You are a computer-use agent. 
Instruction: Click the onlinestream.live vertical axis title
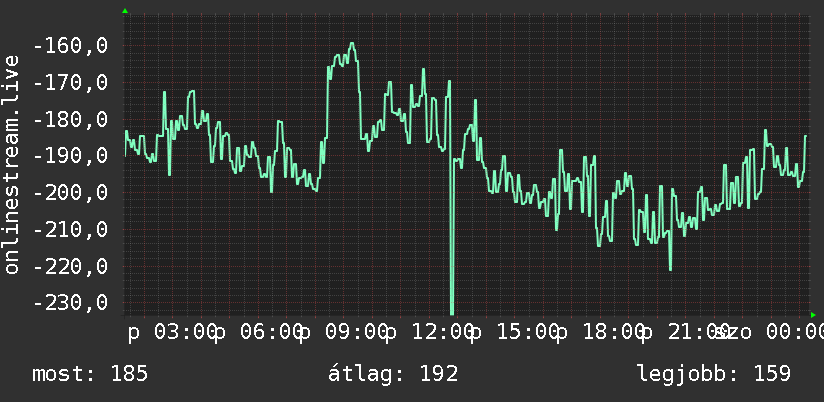pos(11,164)
